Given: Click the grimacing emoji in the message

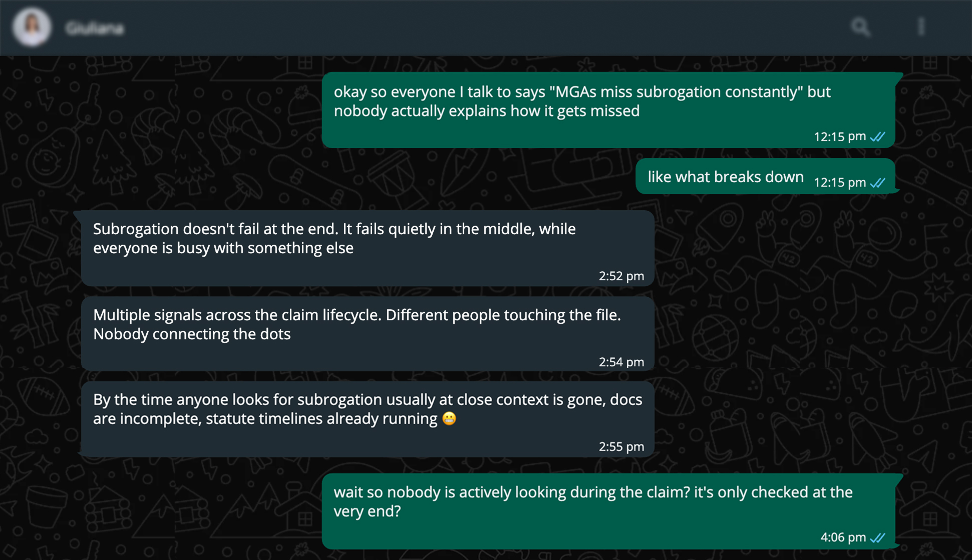Looking at the screenshot, I should coord(449,418).
